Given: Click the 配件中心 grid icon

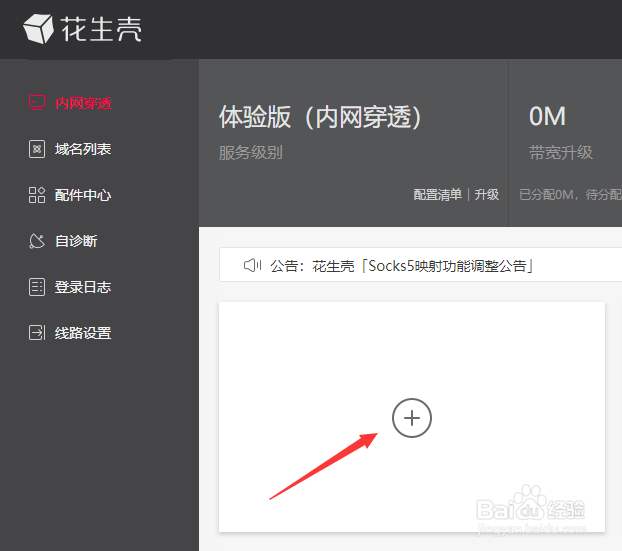Looking at the screenshot, I should click(37, 195).
